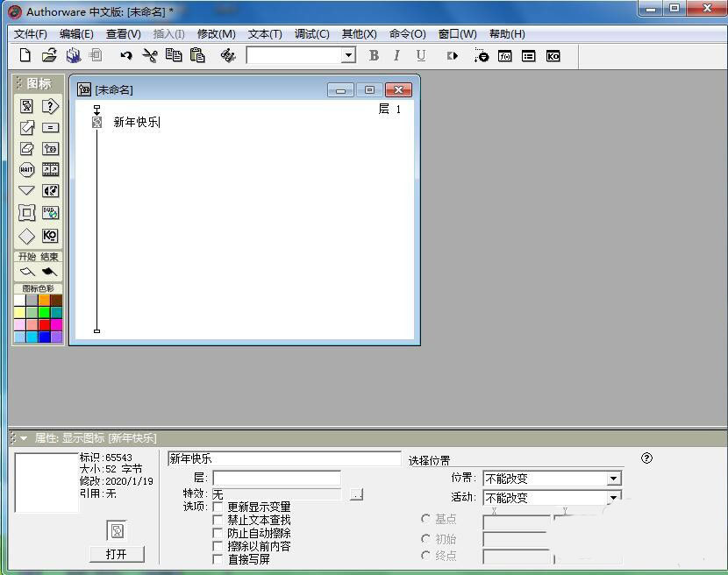728x575 pixels.
Task: Pick a red swatch from 图标色彩 palette
Action: tap(45, 324)
